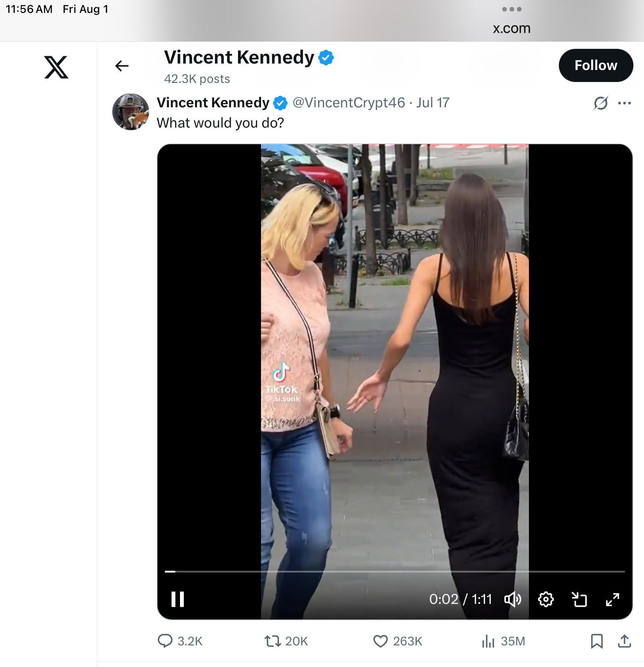Mute the video sound
Screen dimensions: 644x667
point(512,599)
